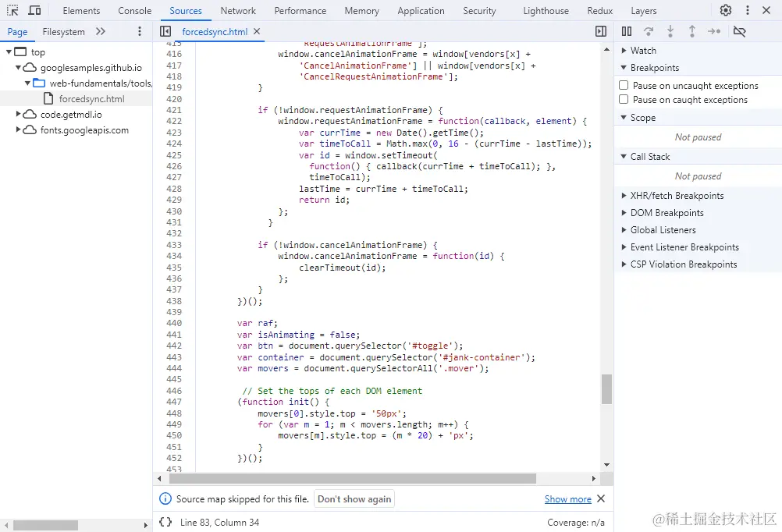Collapse web-fundamentals/tools folder node
Screen dimensions: 782x532
click(27, 83)
